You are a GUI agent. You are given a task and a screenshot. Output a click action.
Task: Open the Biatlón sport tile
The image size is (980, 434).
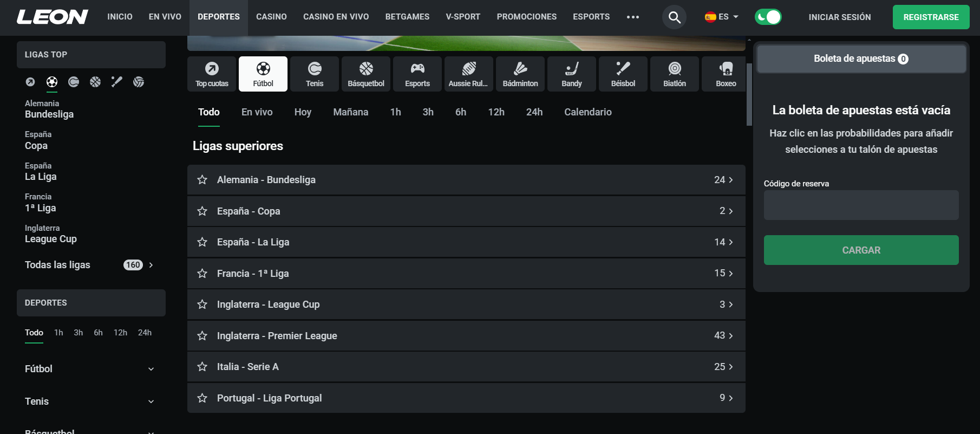click(x=675, y=74)
